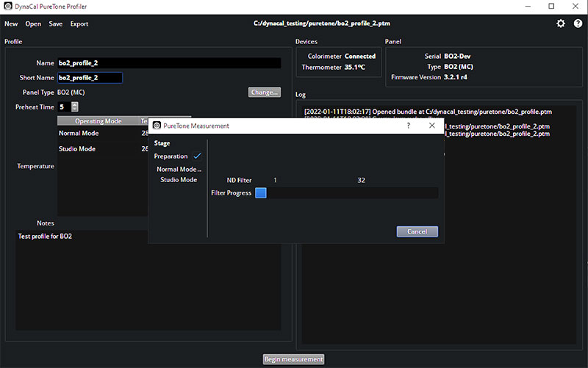Click the Save menu item
The image size is (588, 368).
(x=55, y=24)
